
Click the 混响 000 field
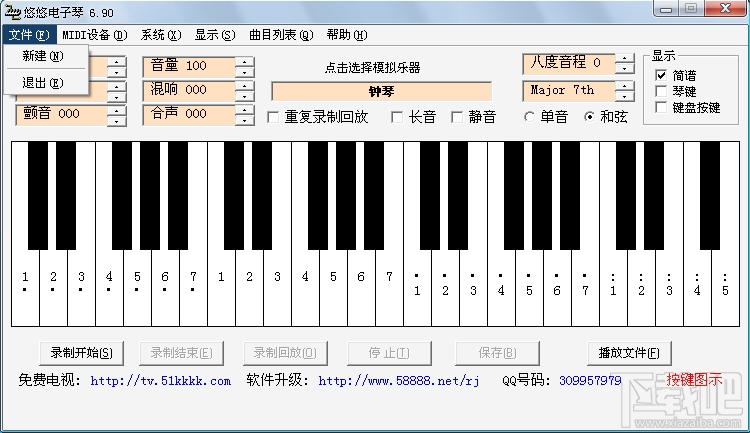[x=189, y=90]
